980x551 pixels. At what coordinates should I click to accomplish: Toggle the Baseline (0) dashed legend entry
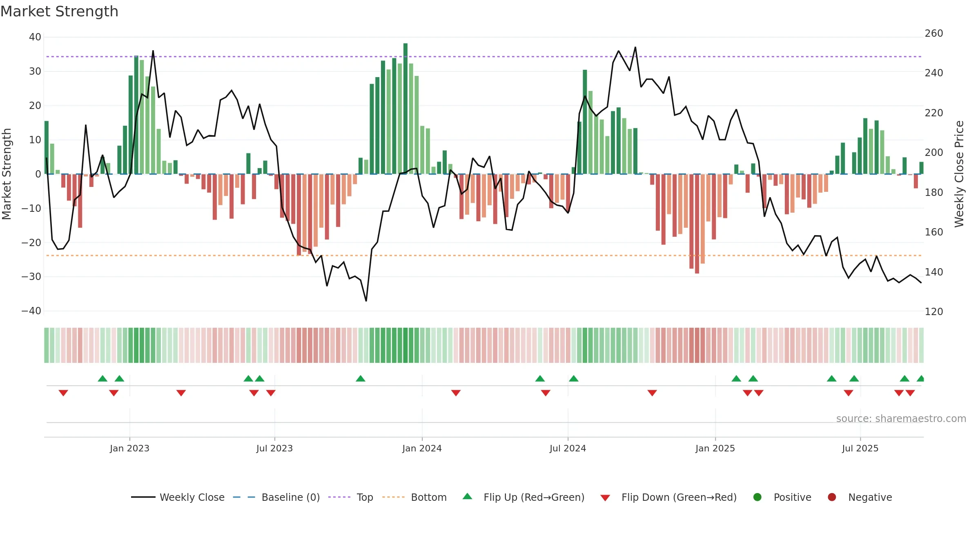click(x=276, y=497)
